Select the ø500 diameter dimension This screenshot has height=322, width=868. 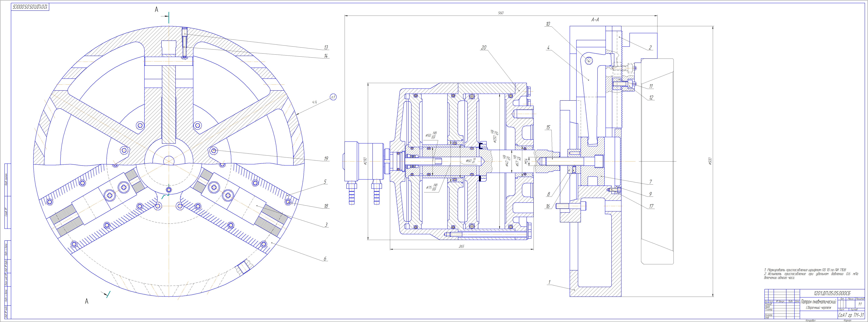click(x=710, y=161)
